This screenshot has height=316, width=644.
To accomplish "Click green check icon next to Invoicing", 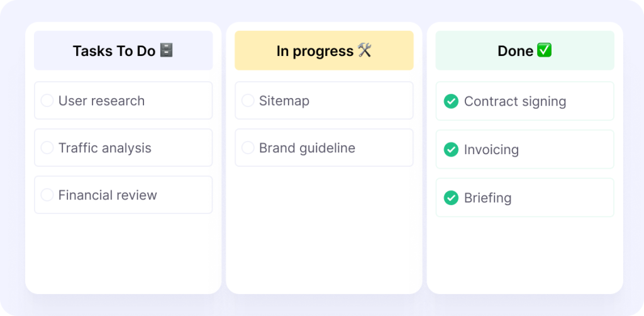I will (451, 150).
